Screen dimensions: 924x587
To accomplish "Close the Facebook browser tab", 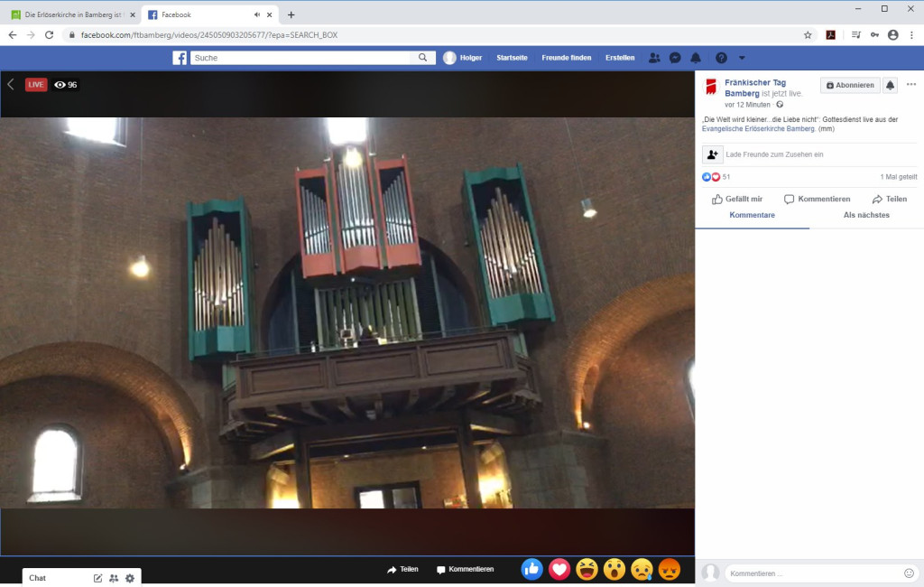I will [x=269, y=14].
